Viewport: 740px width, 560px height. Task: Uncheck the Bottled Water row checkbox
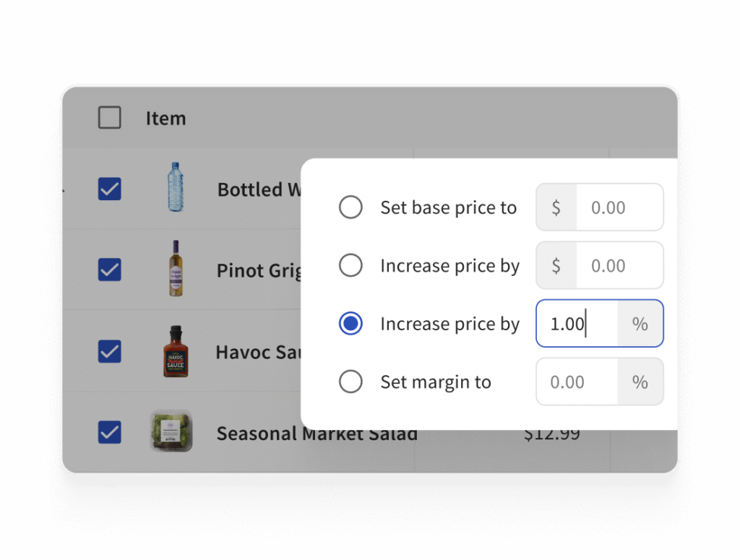point(110,189)
